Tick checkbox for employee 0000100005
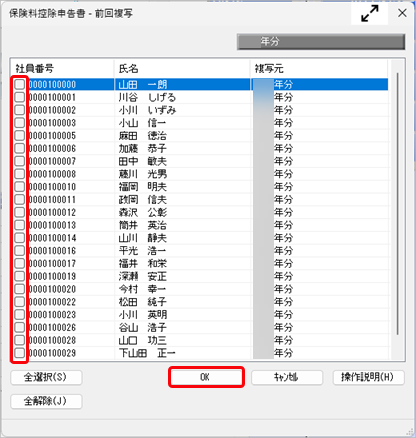Image resolution: width=416 pixels, height=438 pixels. point(20,135)
